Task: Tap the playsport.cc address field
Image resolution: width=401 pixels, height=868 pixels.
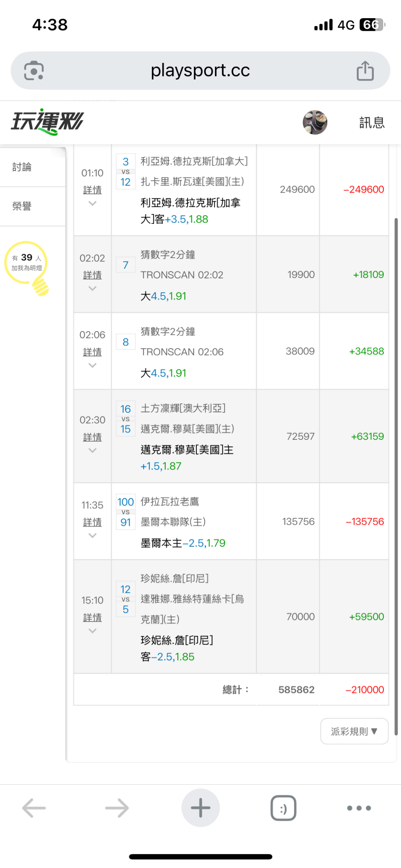Action: click(x=200, y=71)
